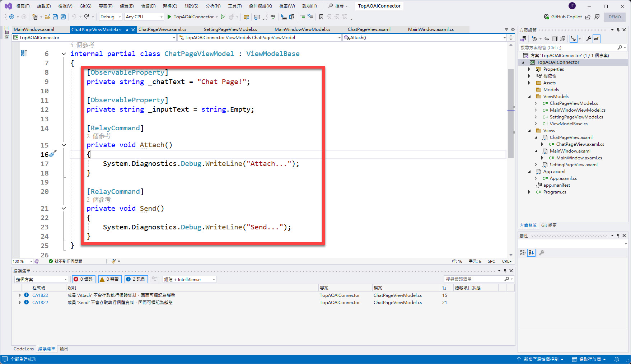Screen dimensions: 631x364
Task: Click GitHub Copilot icon
Action: click(546, 17)
